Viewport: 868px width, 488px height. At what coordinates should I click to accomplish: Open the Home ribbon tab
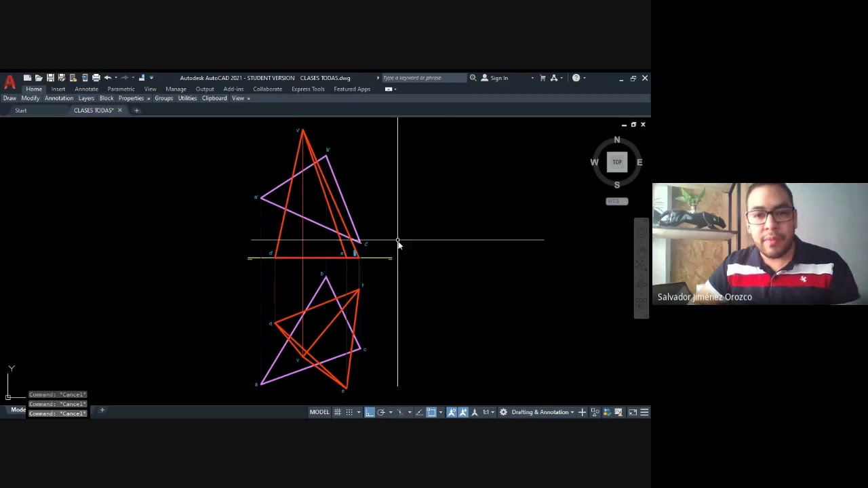[34, 89]
